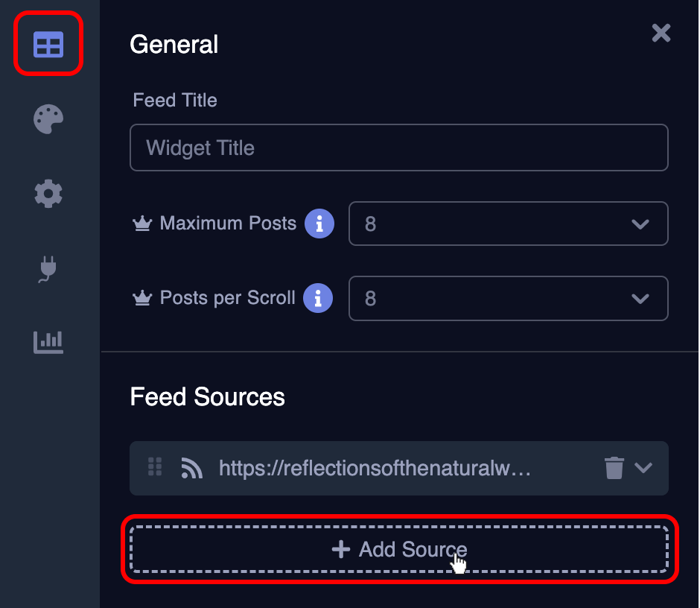The height and width of the screenshot is (608, 700).
Task: Open the Posts per Scroll dropdown
Action: pos(639,299)
